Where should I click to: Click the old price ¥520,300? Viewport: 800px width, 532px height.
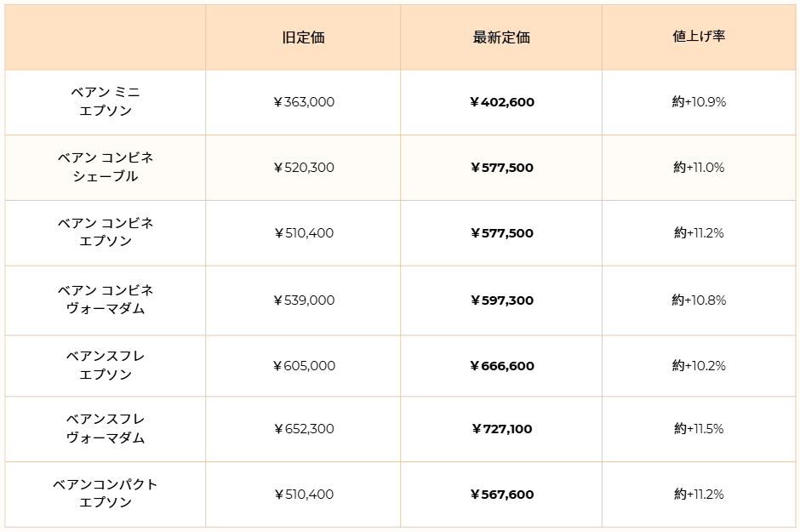pos(304,168)
